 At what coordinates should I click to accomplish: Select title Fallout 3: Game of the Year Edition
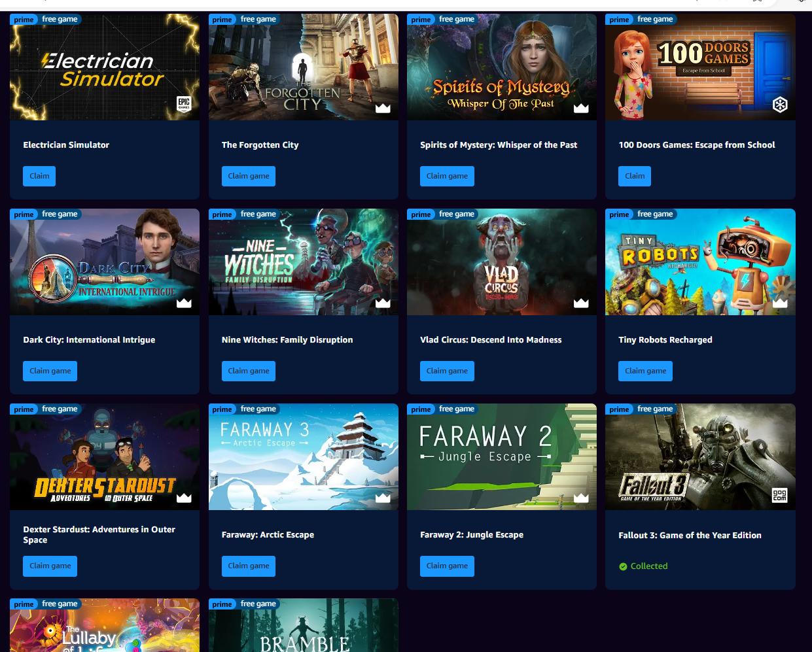[x=690, y=536]
